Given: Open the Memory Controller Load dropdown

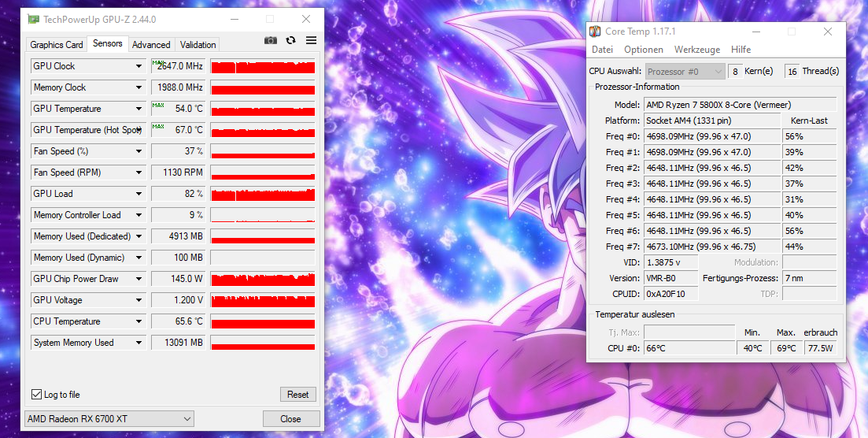Looking at the screenshot, I should (139, 215).
